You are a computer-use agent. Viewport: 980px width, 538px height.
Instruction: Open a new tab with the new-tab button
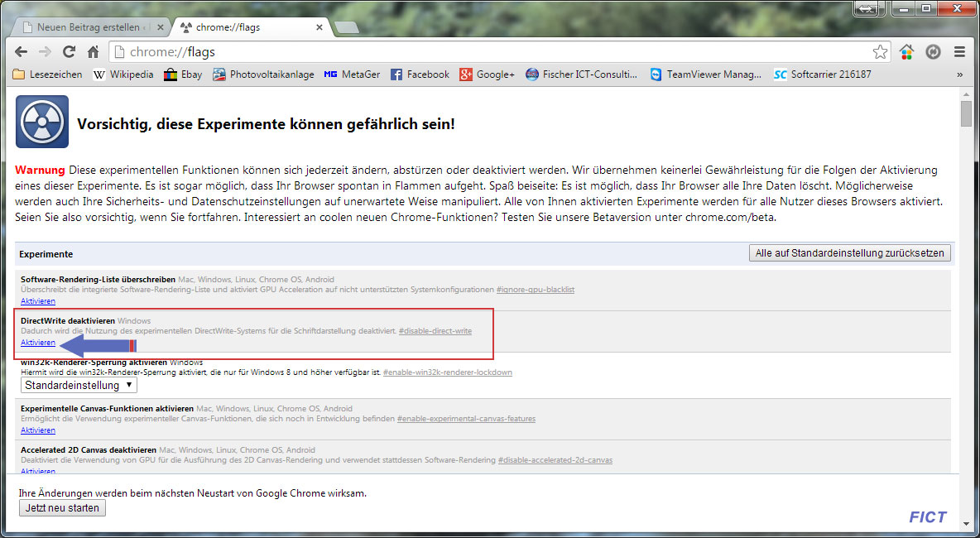tap(346, 27)
